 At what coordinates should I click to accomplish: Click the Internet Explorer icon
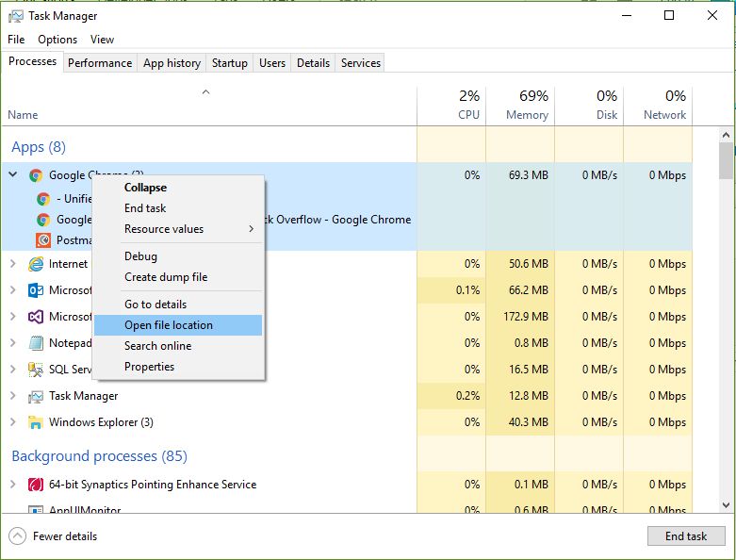pos(36,264)
